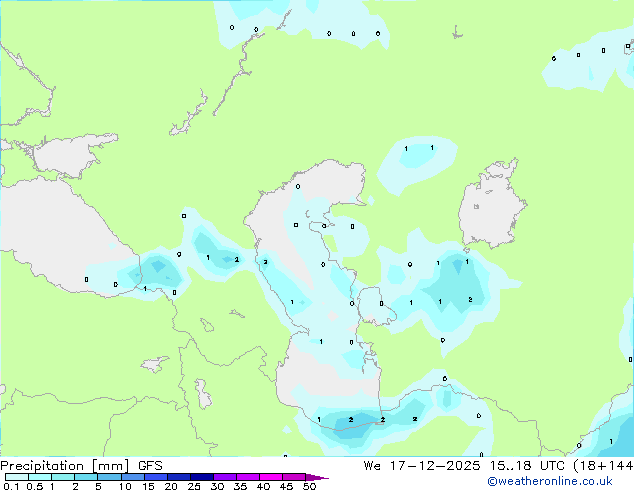The image size is (634, 490).
Task: Click the '0.1' legend scale label
Action: point(11,486)
